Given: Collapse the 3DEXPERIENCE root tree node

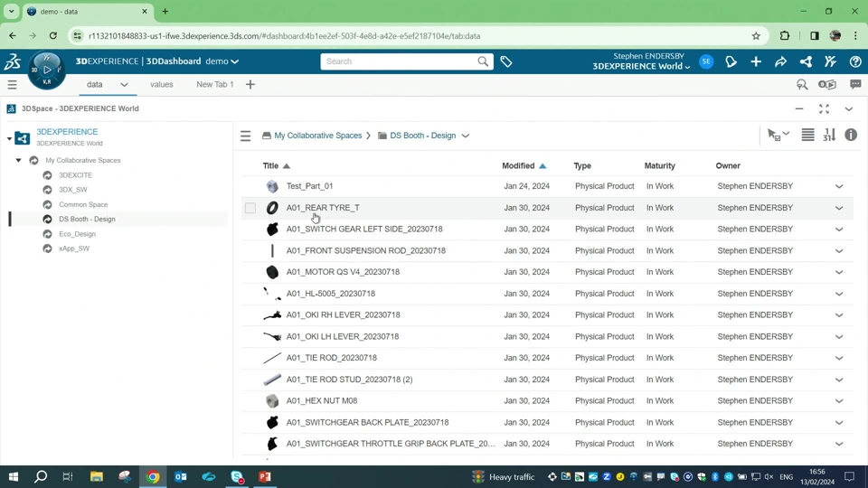Looking at the screenshot, I should pos(9,138).
